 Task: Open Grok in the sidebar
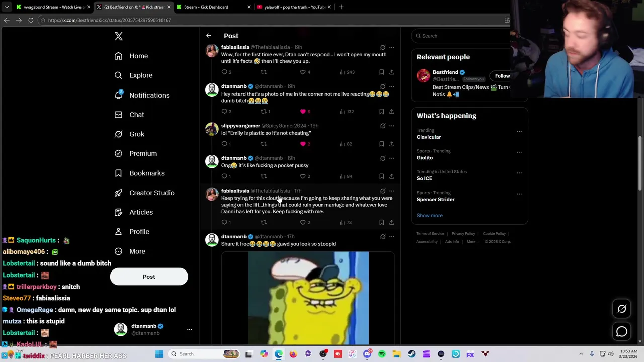(x=129, y=134)
